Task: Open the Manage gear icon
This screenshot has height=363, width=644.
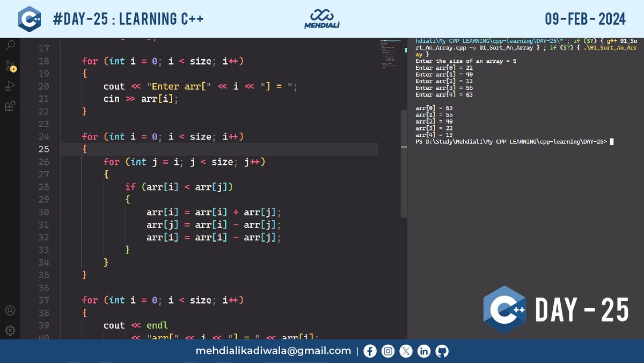Action: click(10, 330)
